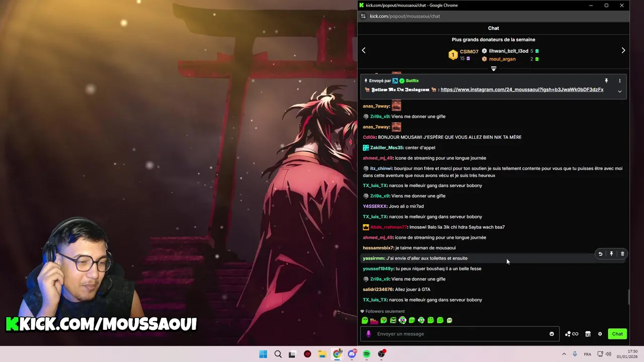This screenshot has height=362, width=644.
Task: Delete yassirmm's message with trash icon
Action: 622,254
